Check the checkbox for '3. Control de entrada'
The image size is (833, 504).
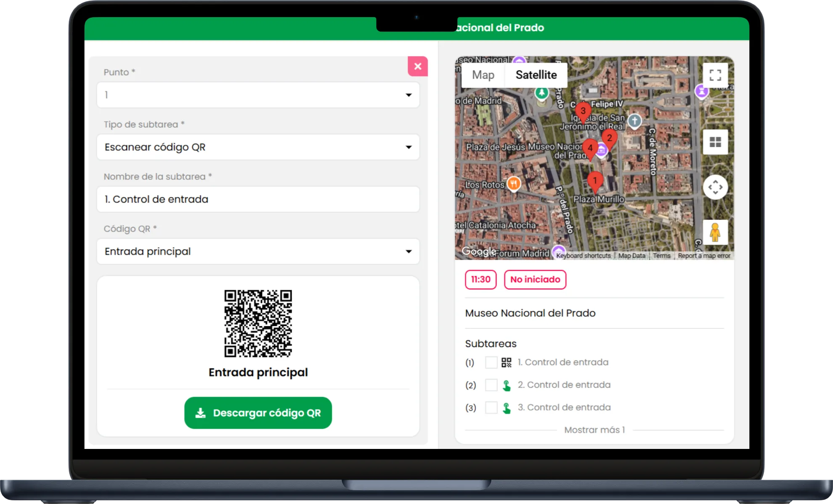(491, 407)
